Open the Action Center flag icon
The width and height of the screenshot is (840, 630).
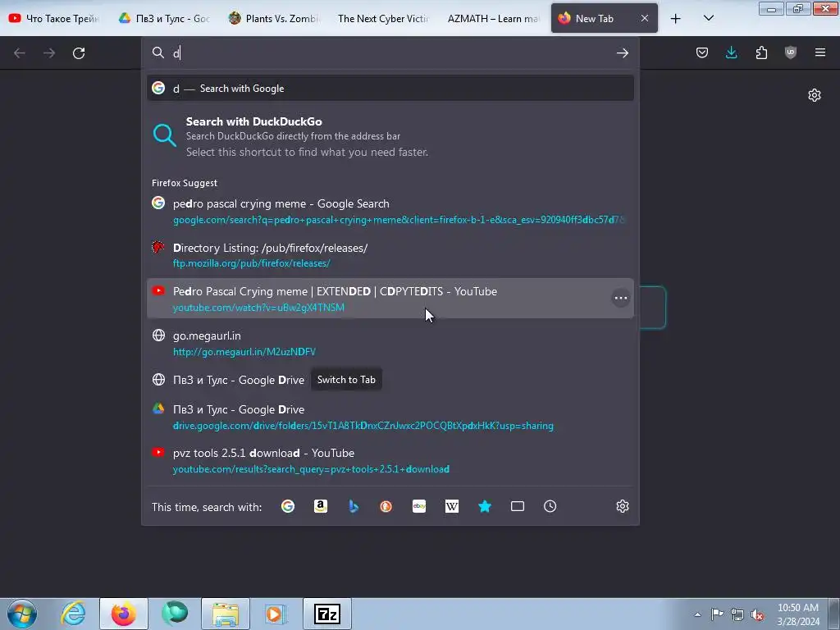[717, 614]
